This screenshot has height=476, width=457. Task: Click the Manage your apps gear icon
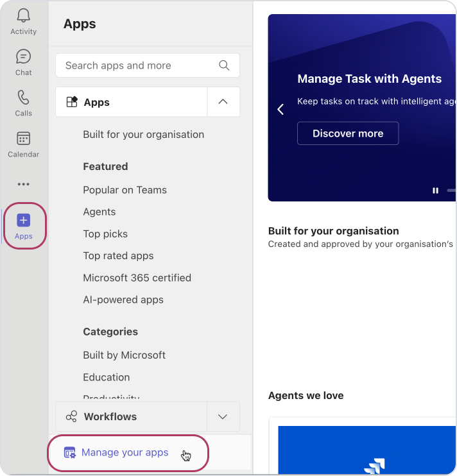(70, 453)
